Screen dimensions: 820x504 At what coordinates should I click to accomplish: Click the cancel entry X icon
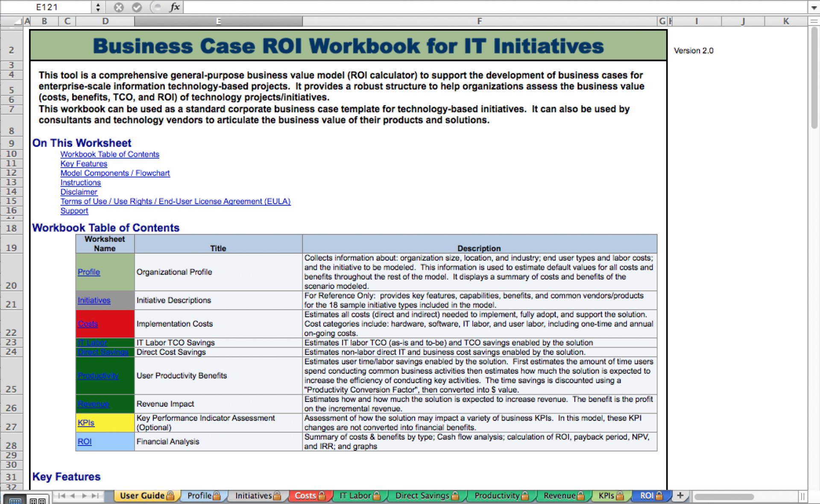119,7
